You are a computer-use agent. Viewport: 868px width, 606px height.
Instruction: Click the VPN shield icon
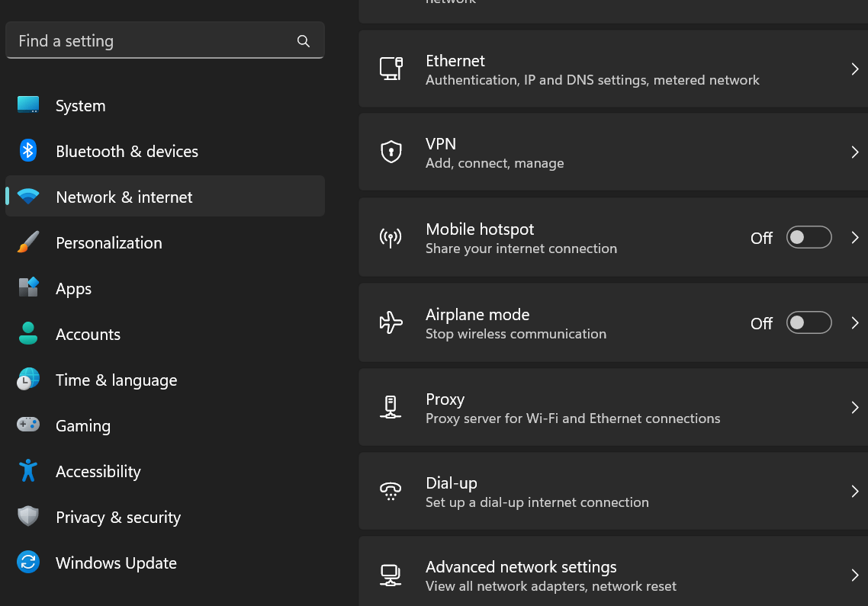[391, 151]
